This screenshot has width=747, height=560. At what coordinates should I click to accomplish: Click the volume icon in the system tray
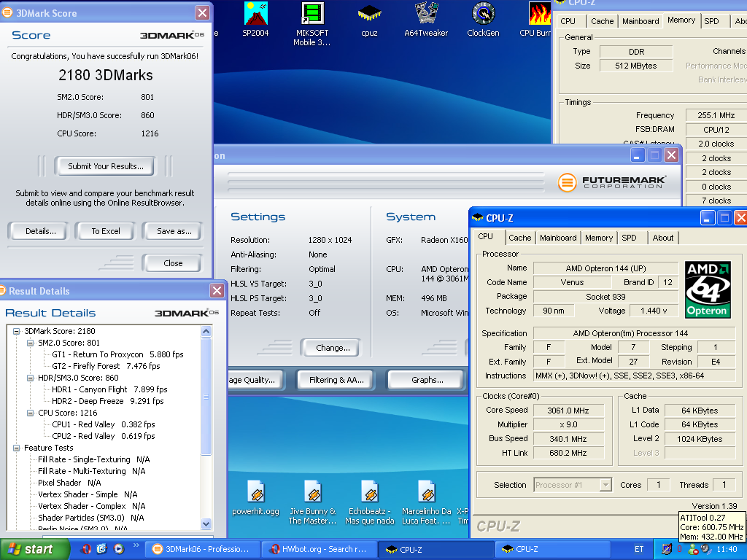coord(707,549)
